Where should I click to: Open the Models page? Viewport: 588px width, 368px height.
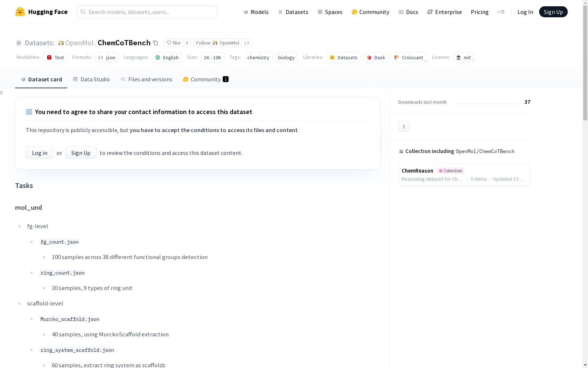[256, 12]
